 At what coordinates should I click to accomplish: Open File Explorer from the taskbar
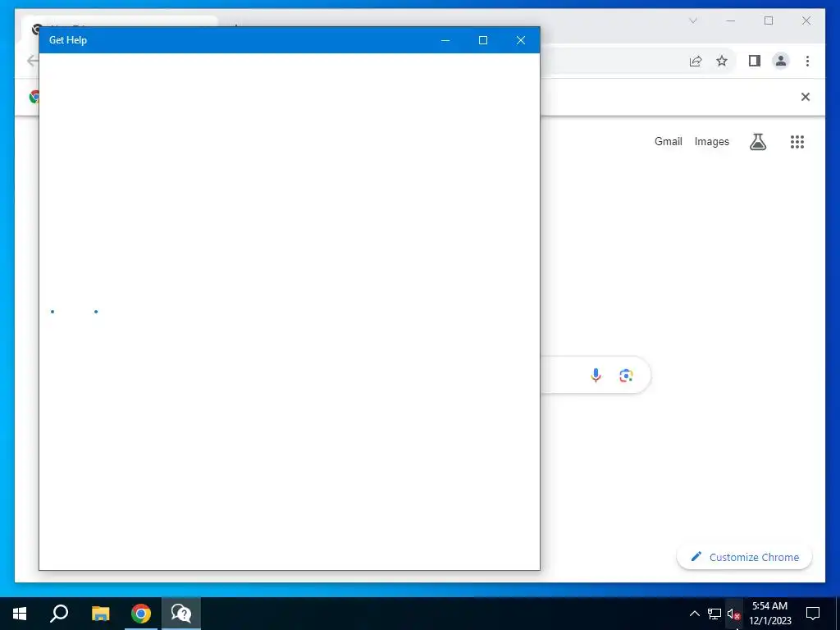[100, 614]
